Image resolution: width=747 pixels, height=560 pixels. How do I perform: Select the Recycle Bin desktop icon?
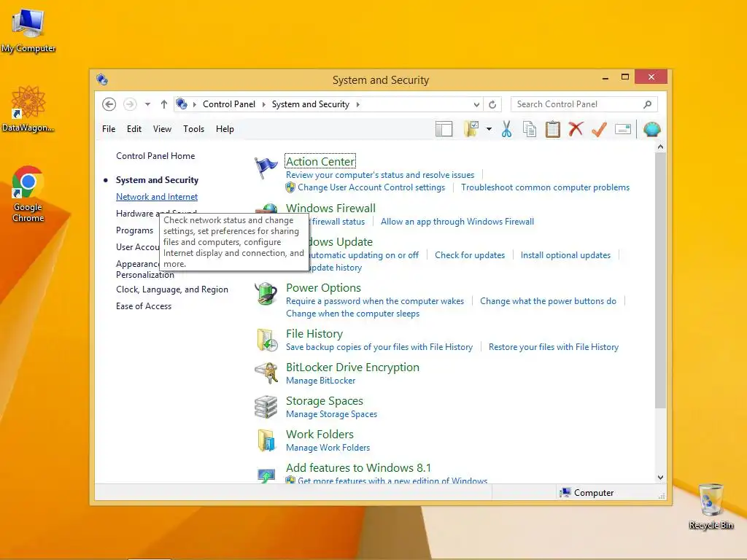point(711,507)
